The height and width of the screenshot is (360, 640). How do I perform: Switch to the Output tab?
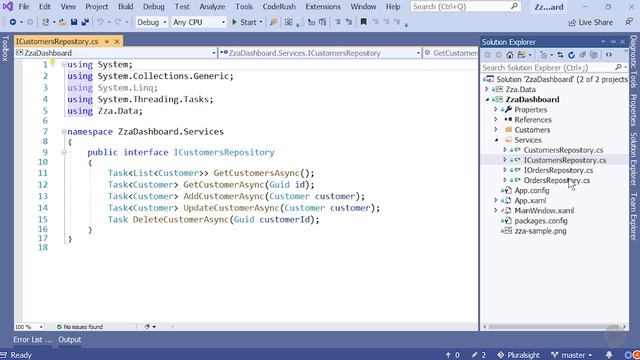[70, 340]
